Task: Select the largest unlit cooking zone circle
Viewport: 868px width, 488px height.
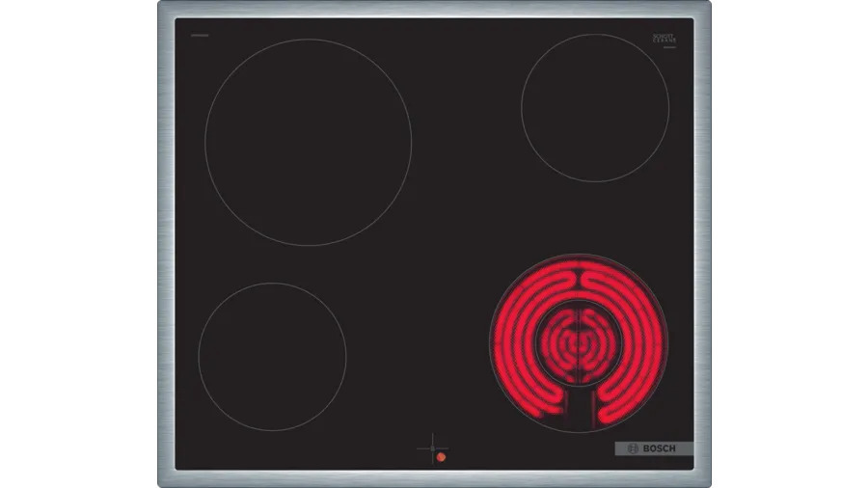Action: click(x=309, y=142)
